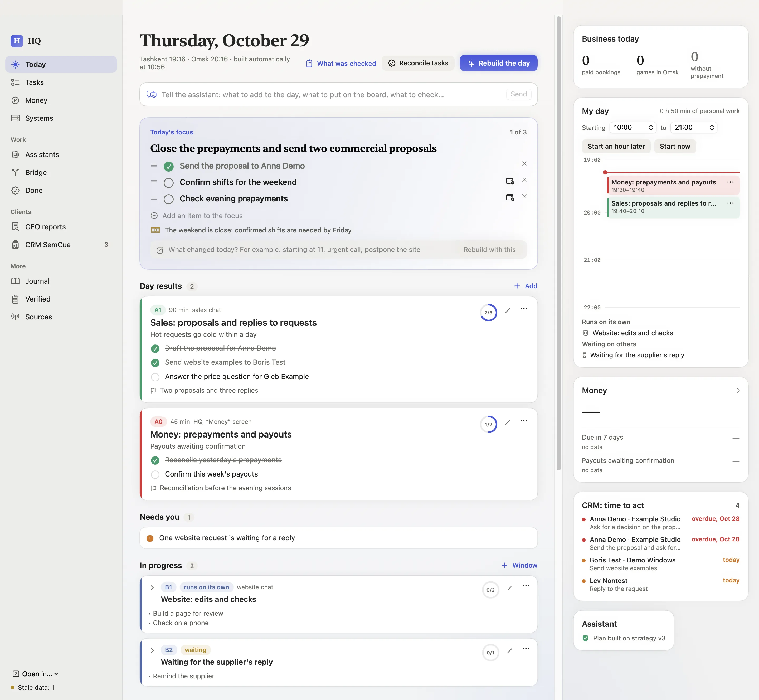Remove Check evening prepayments from focus
Image resolution: width=759 pixels, height=700 pixels.
[x=524, y=196]
